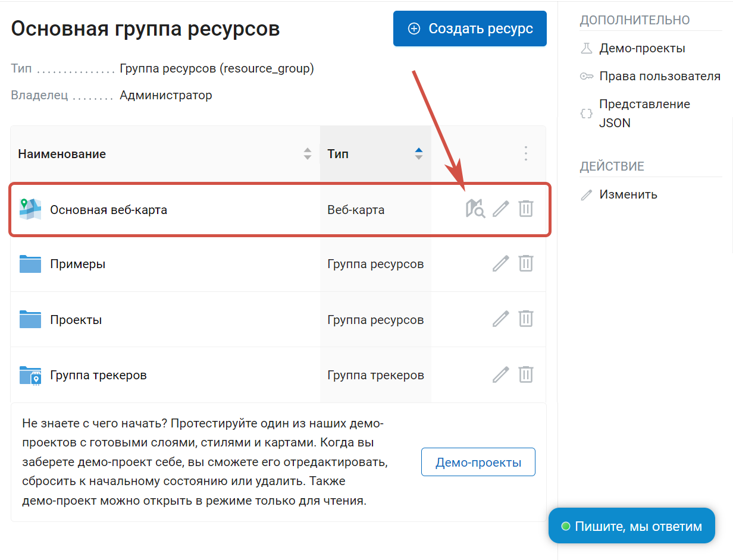
Task: Click trash icon in the Примеры row
Action: 526,263
